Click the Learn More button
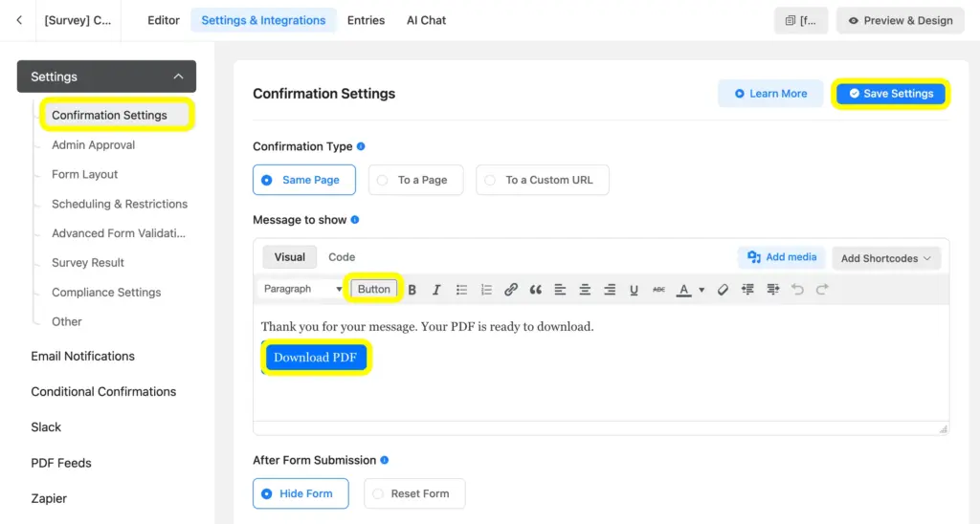Viewport: 980px width, 524px height. (x=770, y=94)
